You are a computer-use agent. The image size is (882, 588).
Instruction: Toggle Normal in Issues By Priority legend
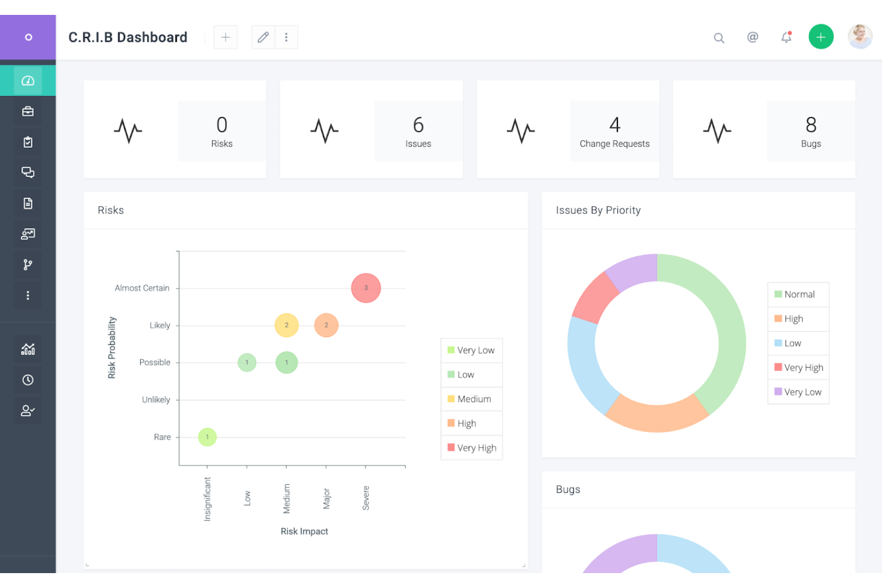798,294
